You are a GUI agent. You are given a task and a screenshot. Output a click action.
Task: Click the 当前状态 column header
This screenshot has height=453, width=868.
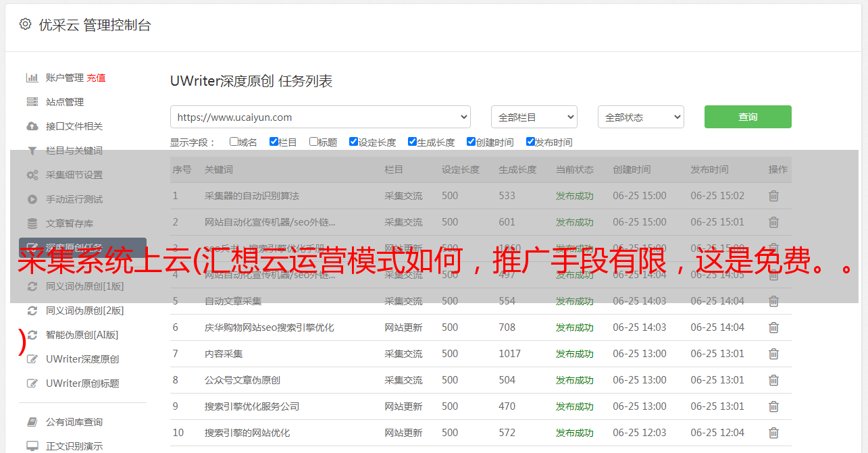tap(575, 169)
